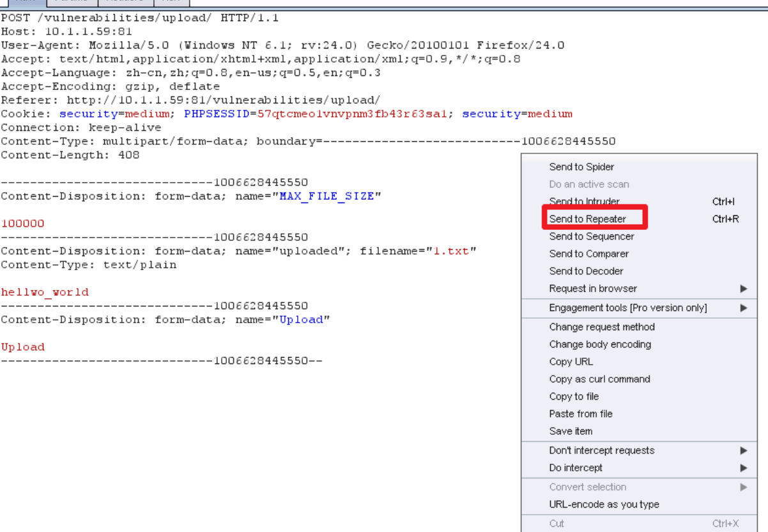Click the Content-Type: text/plain line
Viewport: 768px width, 532px height.
tap(89, 264)
